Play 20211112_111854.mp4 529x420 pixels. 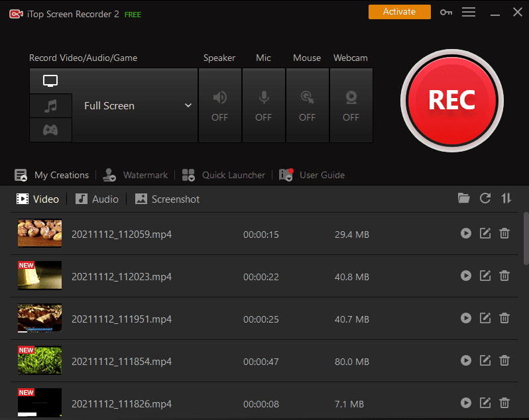[x=466, y=360]
